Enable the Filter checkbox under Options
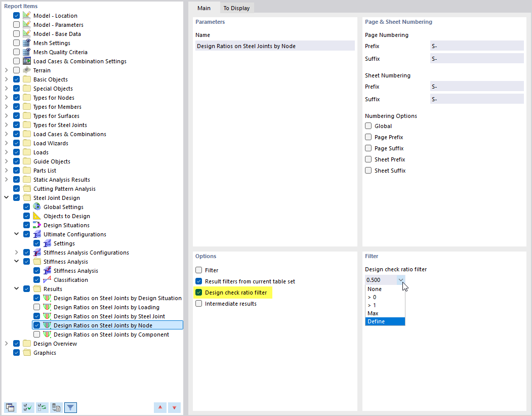The image size is (532, 416). click(x=198, y=270)
